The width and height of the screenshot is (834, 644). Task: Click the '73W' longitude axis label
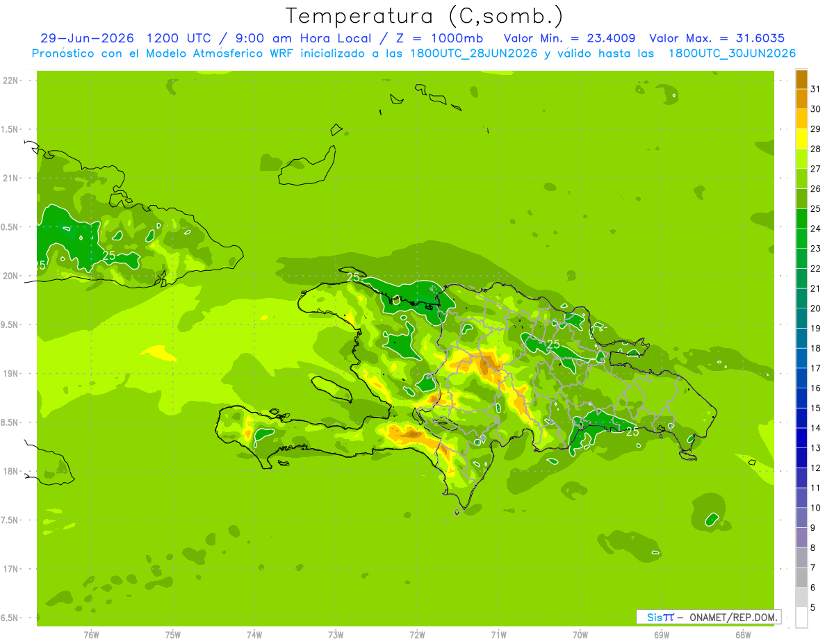pyautogui.click(x=336, y=634)
